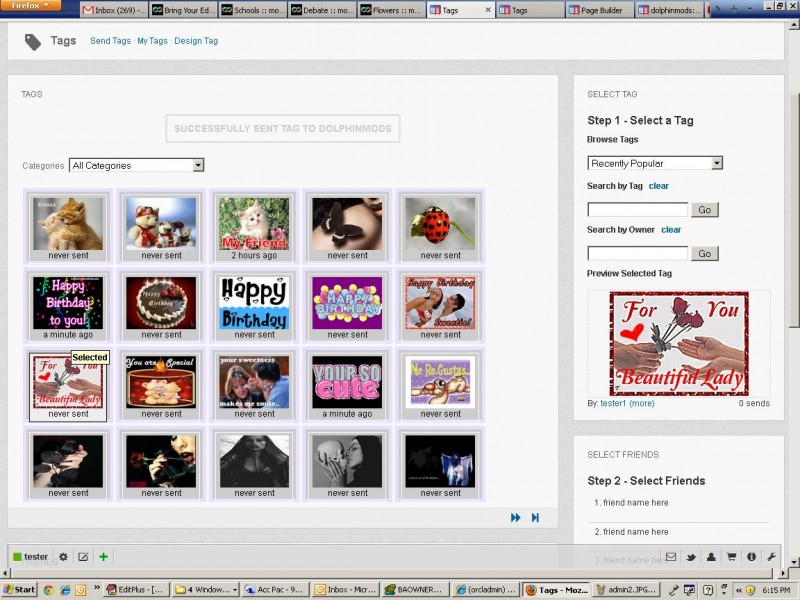Select the ladybug tag thumbnail

point(440,224)
